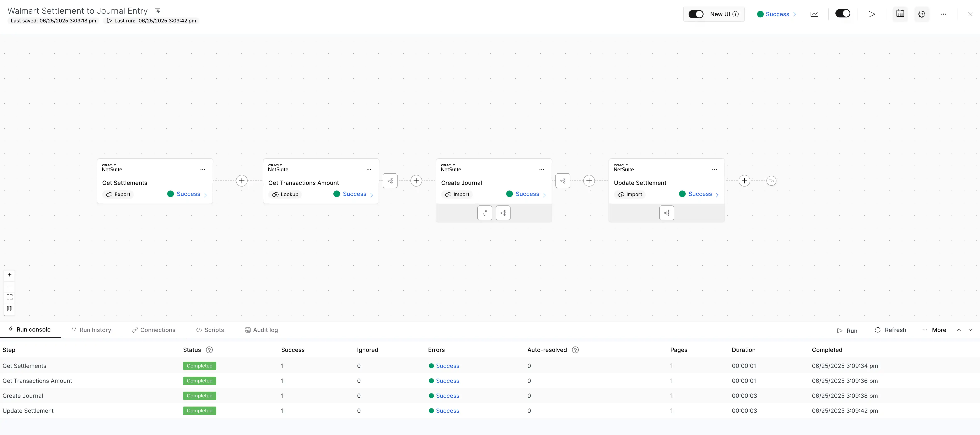Open Create Journal step options menu

click(541, 169)
